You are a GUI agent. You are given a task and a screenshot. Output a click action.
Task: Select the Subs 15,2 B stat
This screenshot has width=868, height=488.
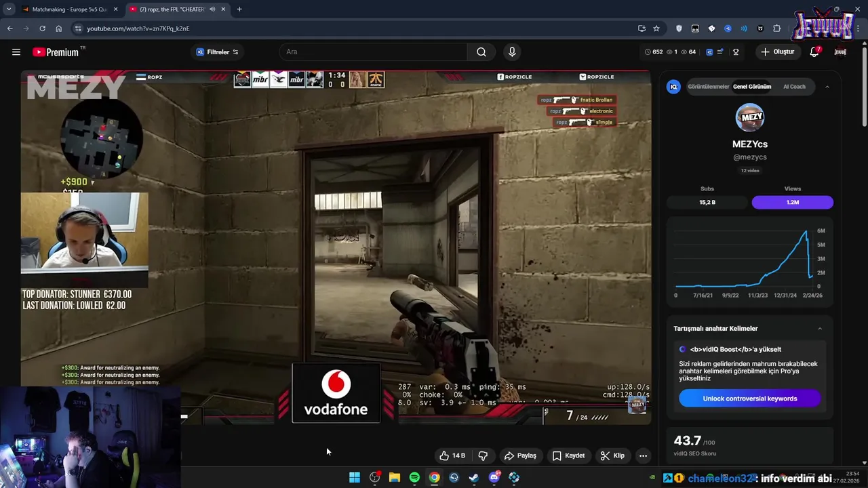[707, 202]
